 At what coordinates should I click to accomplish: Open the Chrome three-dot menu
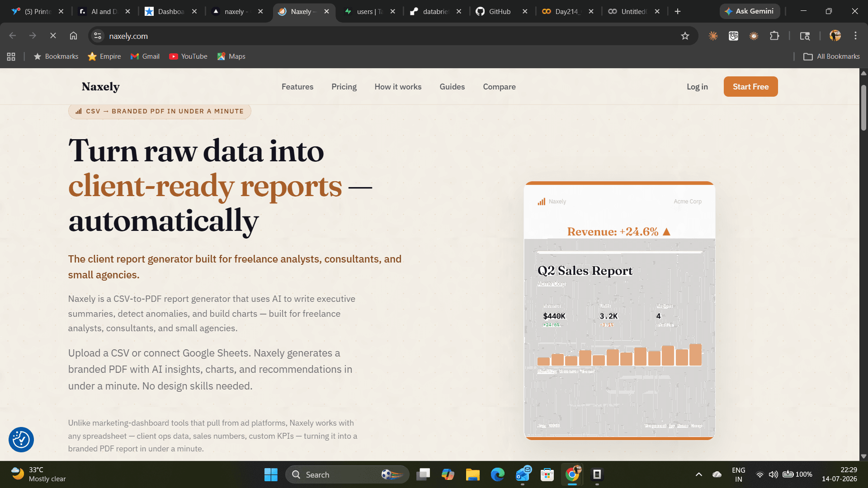pyautogui.click(x=855, y=36)
